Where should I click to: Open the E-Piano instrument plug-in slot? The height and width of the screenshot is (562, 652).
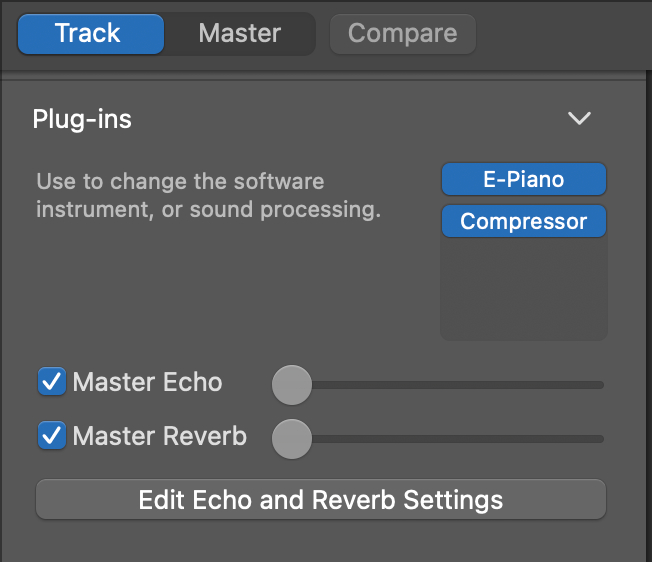[x=524, y=179]
